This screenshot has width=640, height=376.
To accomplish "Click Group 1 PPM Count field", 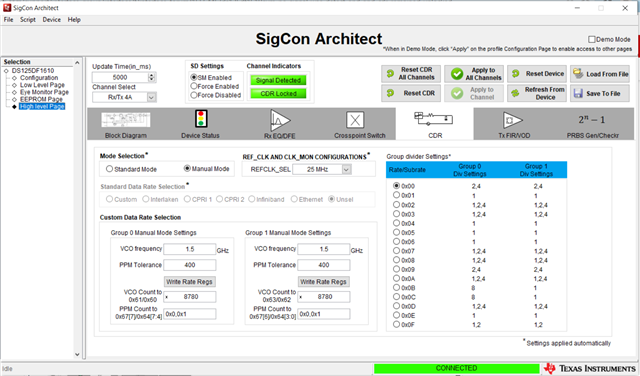I will (324, 314).
